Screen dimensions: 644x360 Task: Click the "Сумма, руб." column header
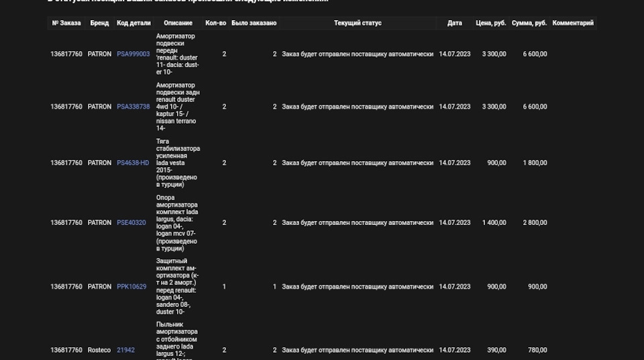click(529, 23)
